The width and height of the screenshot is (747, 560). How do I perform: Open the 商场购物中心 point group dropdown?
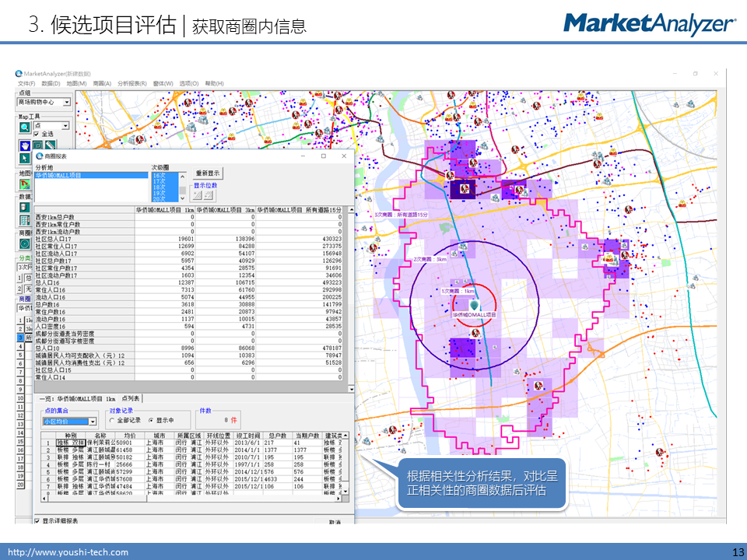click(x=67, y=102)
